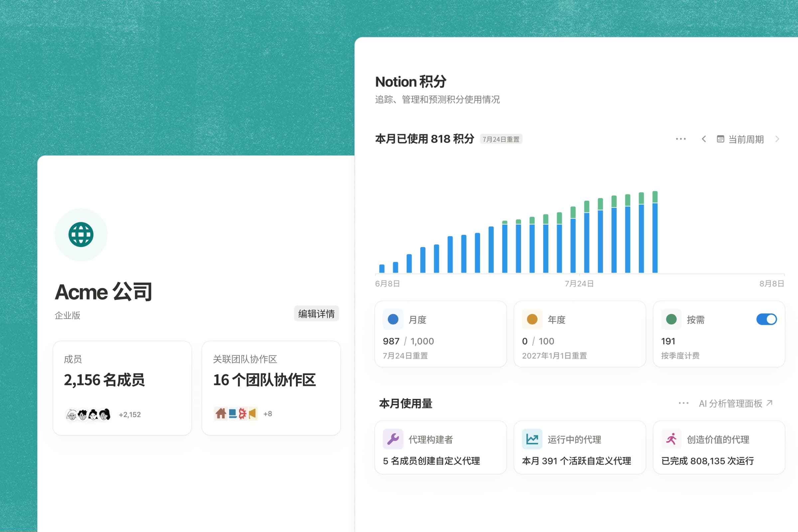Image resolution: width=798 pixels, height=532 pixels.
Task: Click the last bar in usage chart
Action: click(655, 232)
